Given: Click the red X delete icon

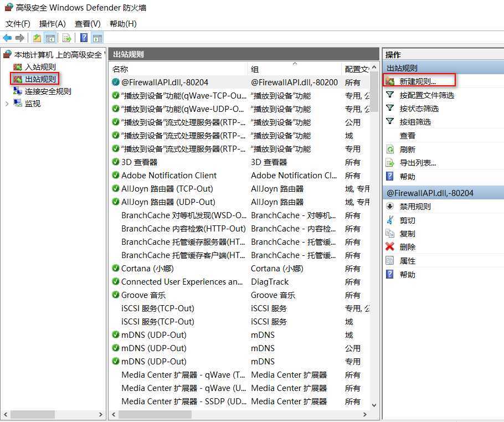Looking at the screenshot, I should pyautogui.click(x=390, y=247).
